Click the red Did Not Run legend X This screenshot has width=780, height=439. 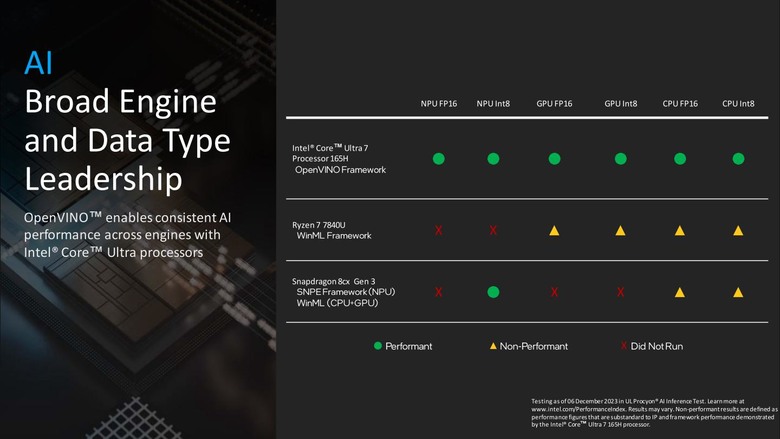click(x=624, y=346)
